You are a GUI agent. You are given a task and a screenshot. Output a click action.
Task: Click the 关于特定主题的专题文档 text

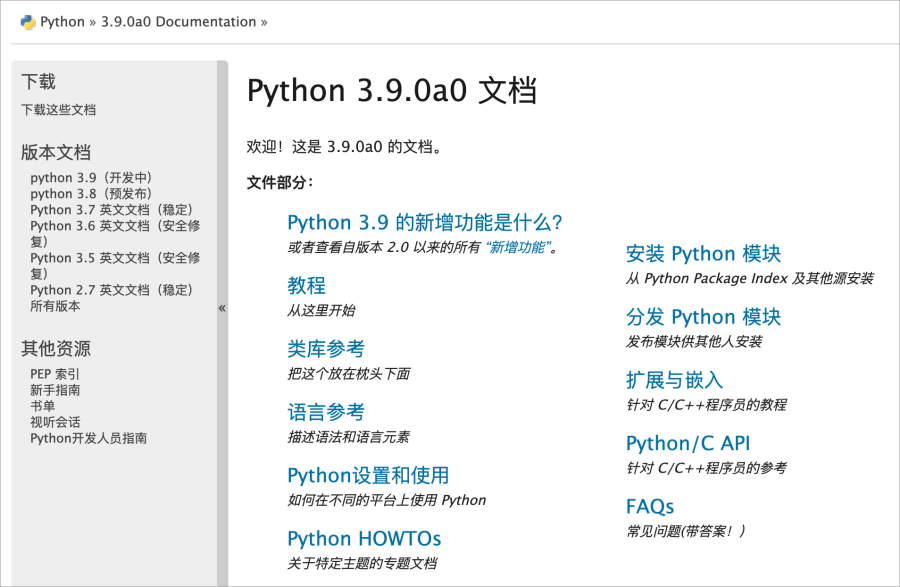pyautogui.click(x=362, y=563)
